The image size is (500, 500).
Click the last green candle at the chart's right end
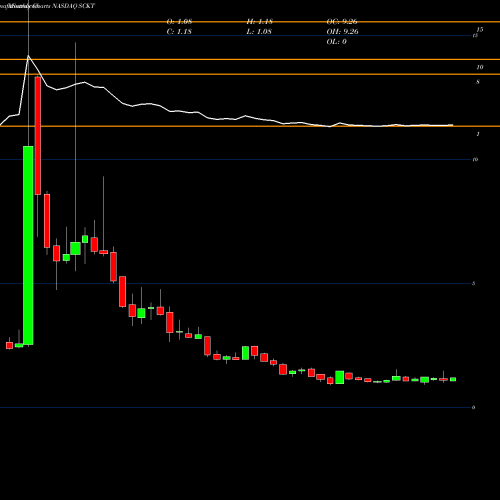pyautogui.click(x=453, y=379)
